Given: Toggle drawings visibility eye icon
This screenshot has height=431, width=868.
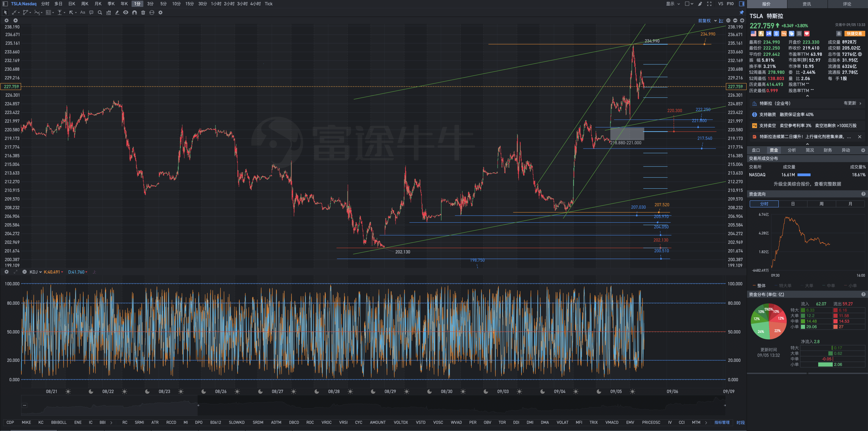Looking at the screenshot, I should [x=126, y=12].
